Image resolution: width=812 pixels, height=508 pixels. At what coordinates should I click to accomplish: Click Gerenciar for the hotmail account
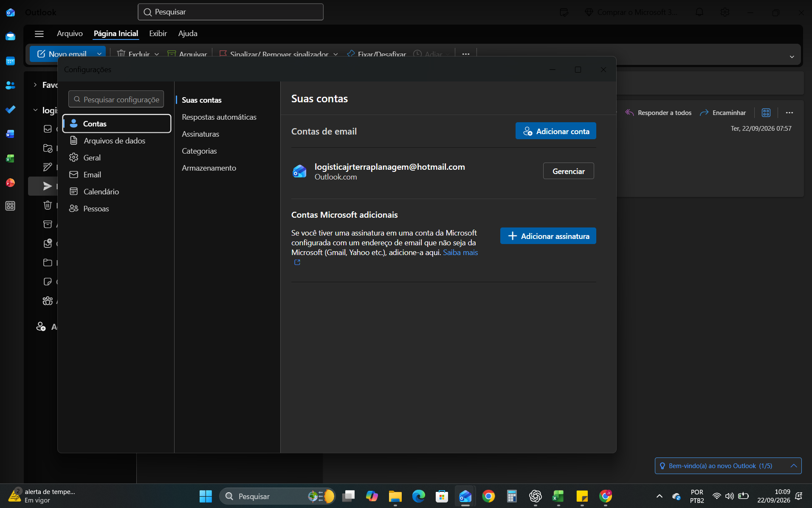click(568, 171)
